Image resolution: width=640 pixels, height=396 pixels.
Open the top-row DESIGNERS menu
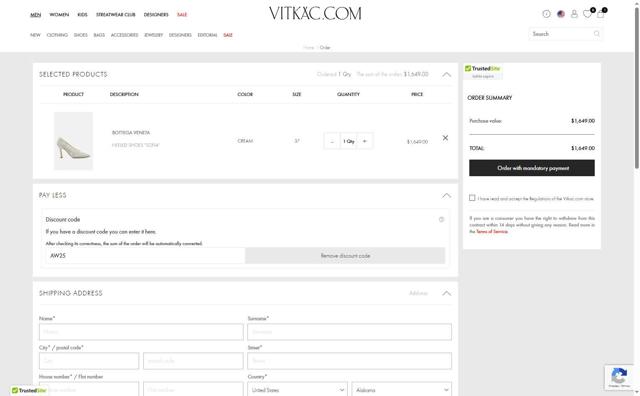pyautogui.click(x=156, y=15)
